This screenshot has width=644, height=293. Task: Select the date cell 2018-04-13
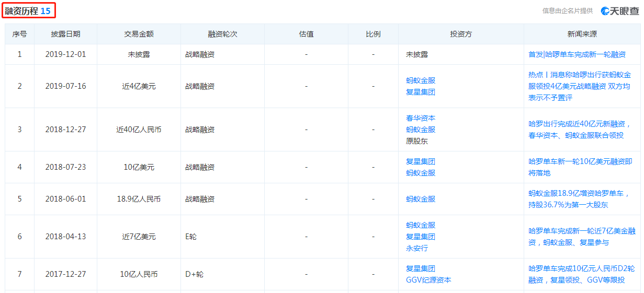(x=65, y=237)
